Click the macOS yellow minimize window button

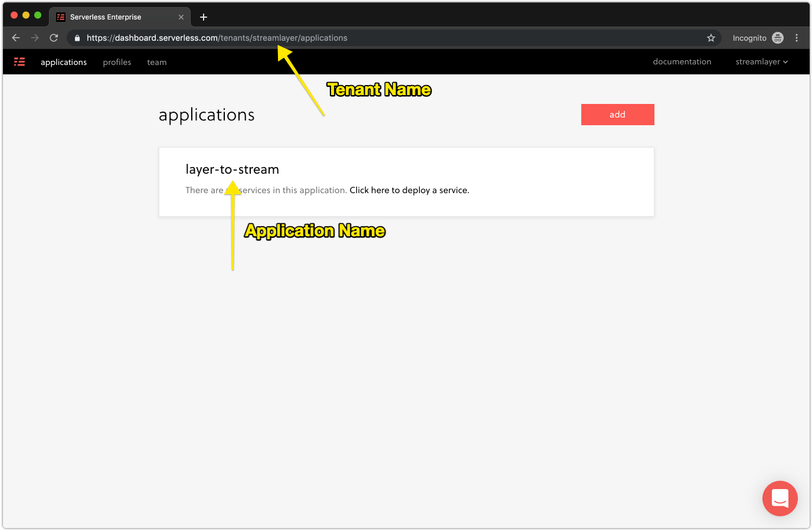pos(26,15)
